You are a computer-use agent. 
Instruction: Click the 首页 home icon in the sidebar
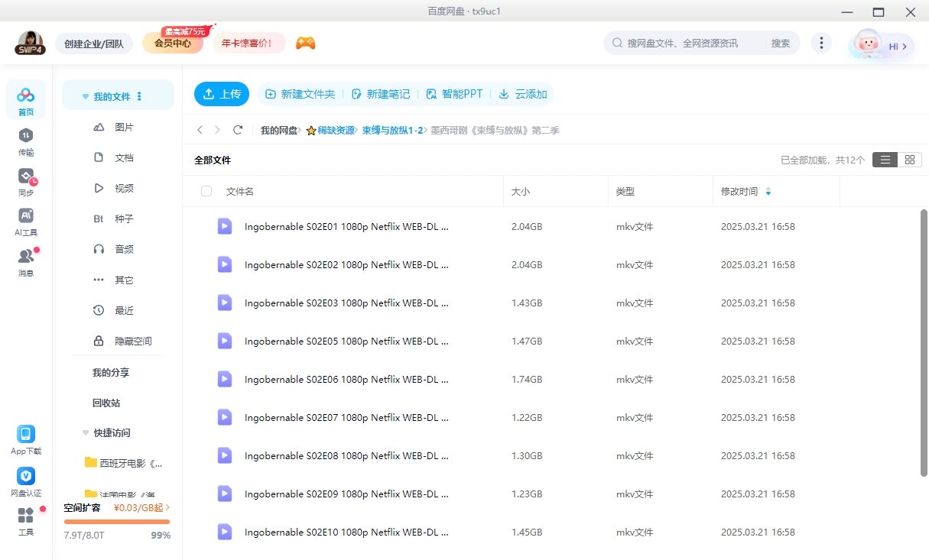25,99
